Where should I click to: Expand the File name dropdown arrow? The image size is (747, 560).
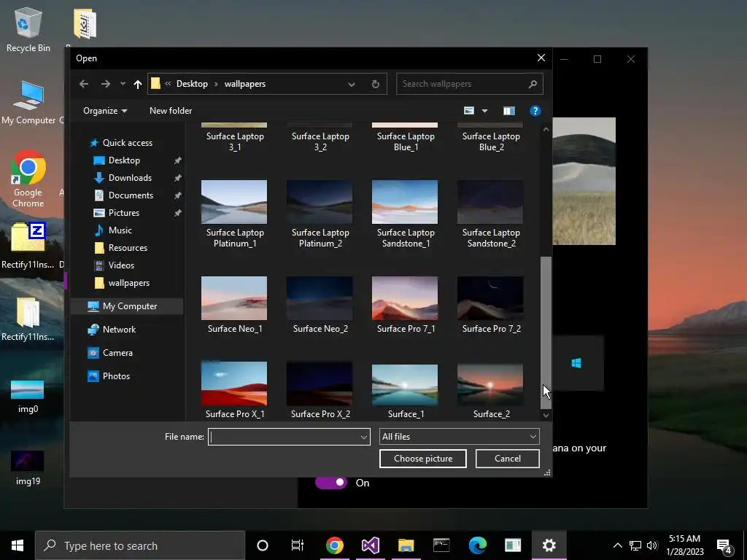point(364,437)
